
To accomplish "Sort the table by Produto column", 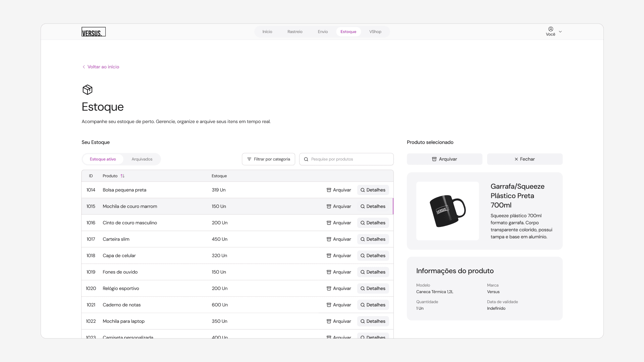I will [110, 176].
